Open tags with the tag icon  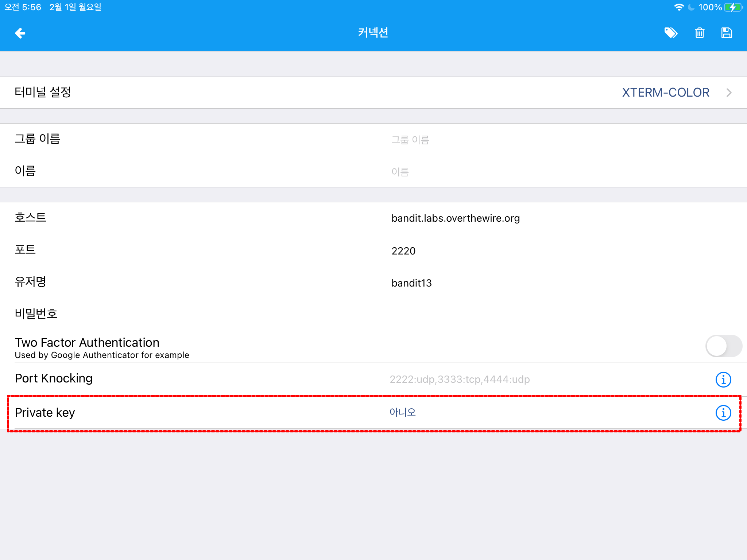pyautogui.click(x=670, y=33)
